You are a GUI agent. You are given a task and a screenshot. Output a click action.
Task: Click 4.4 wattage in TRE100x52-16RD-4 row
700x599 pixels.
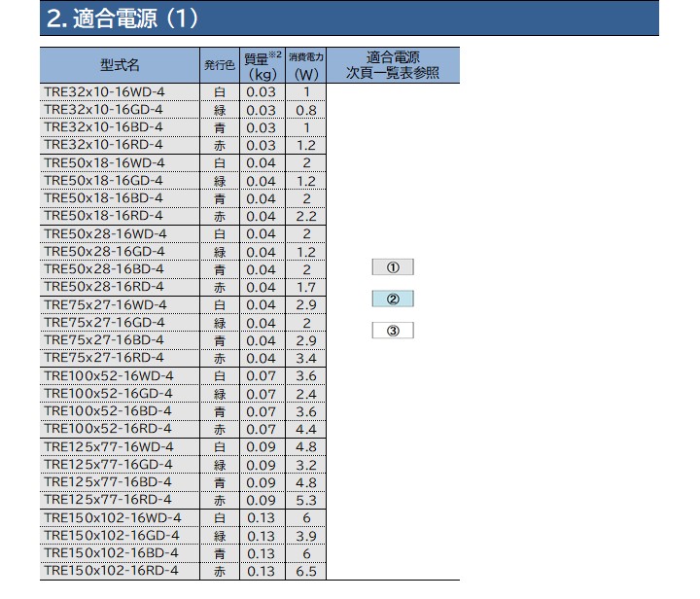click(x=306, y=430)
